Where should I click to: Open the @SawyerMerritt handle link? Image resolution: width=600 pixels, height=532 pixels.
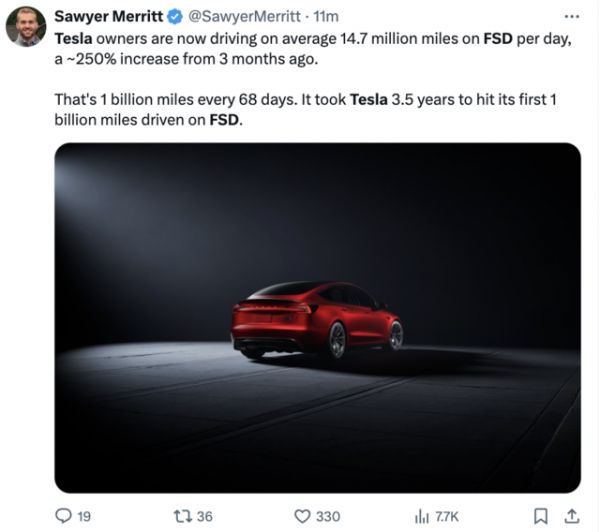coord(244,17)
